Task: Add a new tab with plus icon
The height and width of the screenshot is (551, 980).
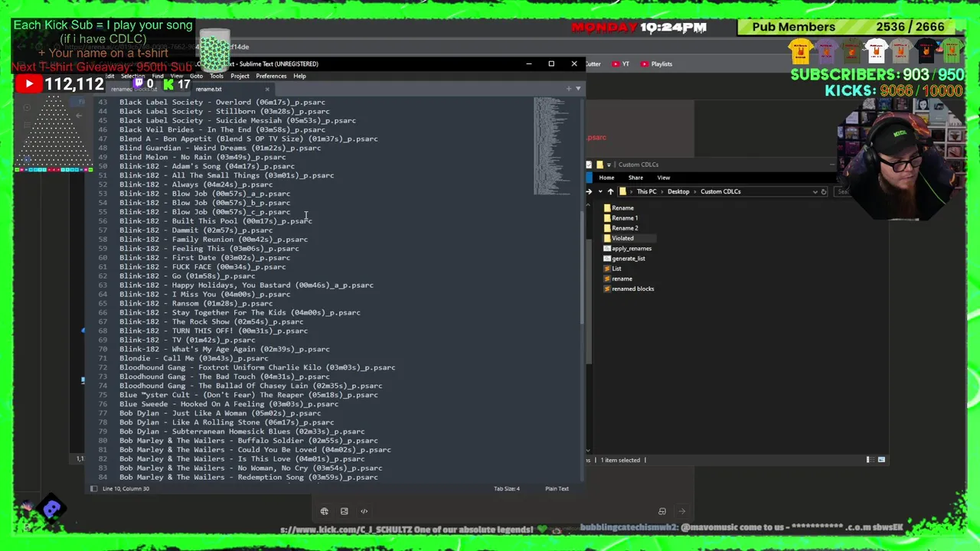Action: click(569, 89)
